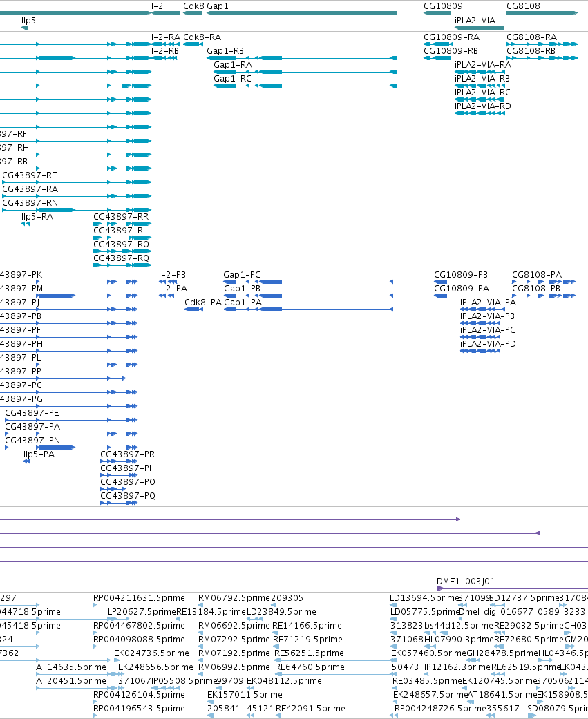Click the RE42091.5prime EST label
The width and height of the screenshot is (588, 719).
coord(310,708)
